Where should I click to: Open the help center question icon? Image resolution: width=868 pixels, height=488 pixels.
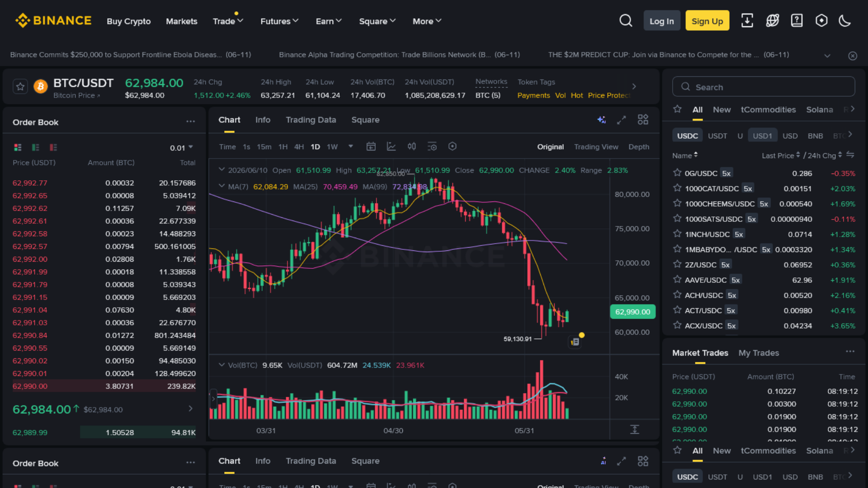point(797,21)
